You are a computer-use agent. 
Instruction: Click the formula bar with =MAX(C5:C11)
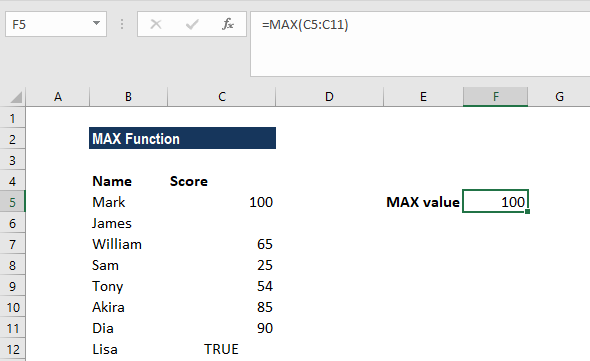[x=420, y=44]
